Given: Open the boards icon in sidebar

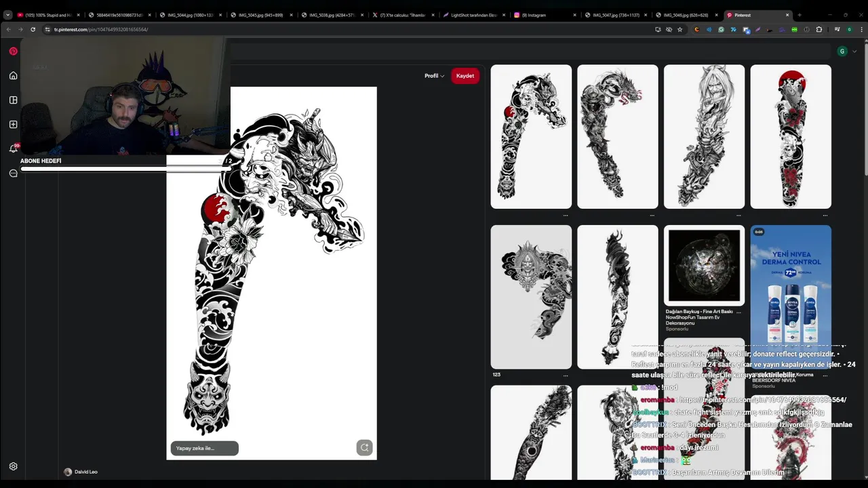Looking at the screenshot, I should pyautogui.click(x=13, y=100).
